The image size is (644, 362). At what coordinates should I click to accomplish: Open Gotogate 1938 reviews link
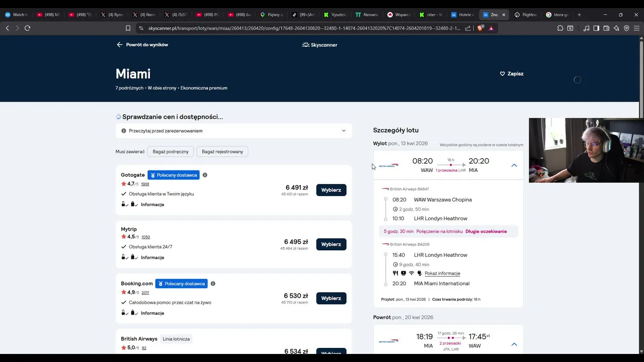click(x=145, y=184)
